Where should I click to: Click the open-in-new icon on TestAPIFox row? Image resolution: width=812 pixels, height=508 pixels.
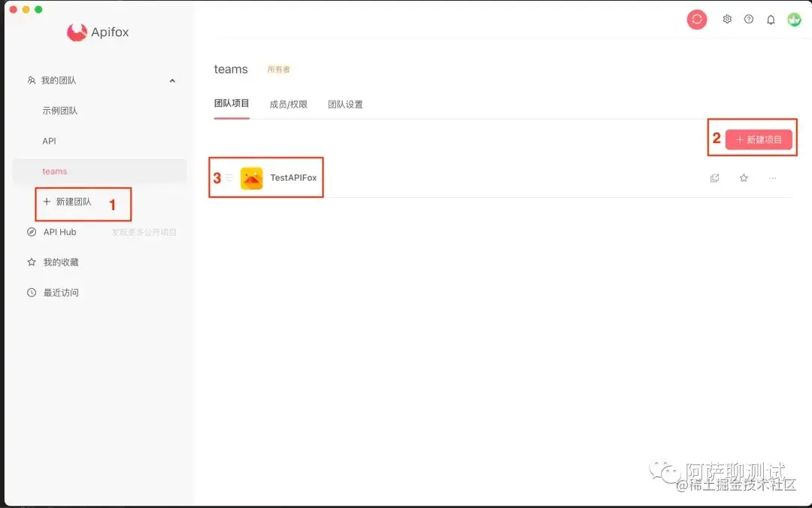(x=714, y=178)
